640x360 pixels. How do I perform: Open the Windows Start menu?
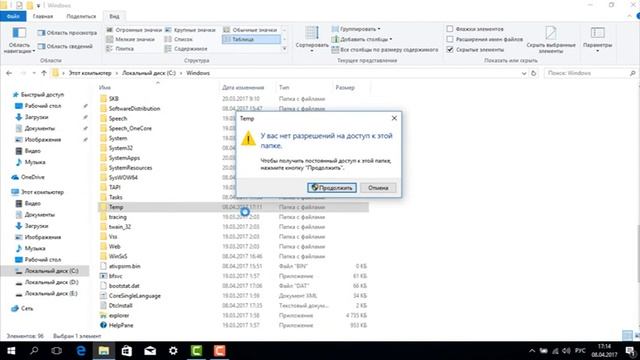(11, 351)
